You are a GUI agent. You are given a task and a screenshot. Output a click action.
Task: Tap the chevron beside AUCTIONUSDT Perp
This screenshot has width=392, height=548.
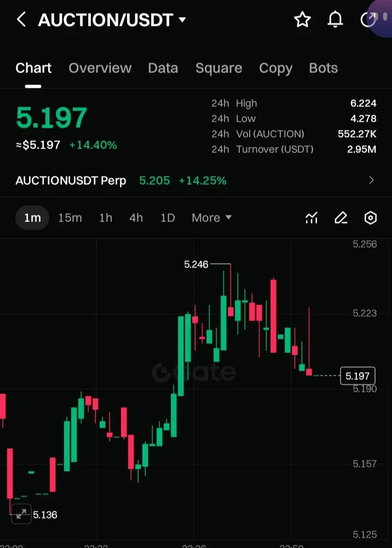coord(371,180)
